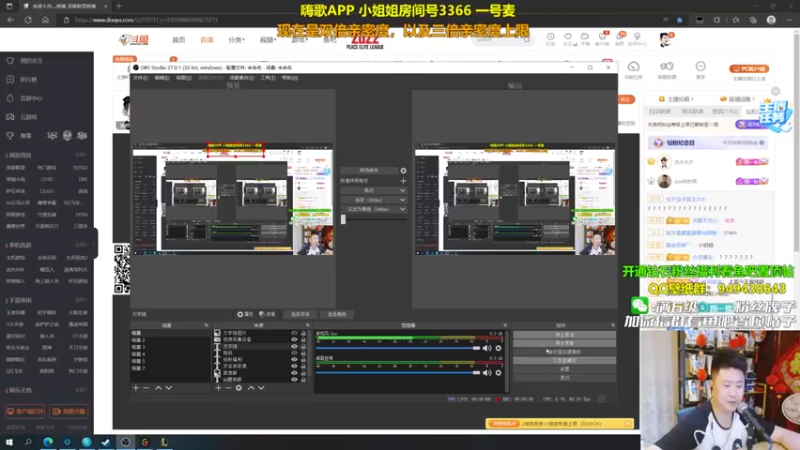Remove selected source with minus icon
This screenshot has height=450, width=800.
[x=228, y=388]
